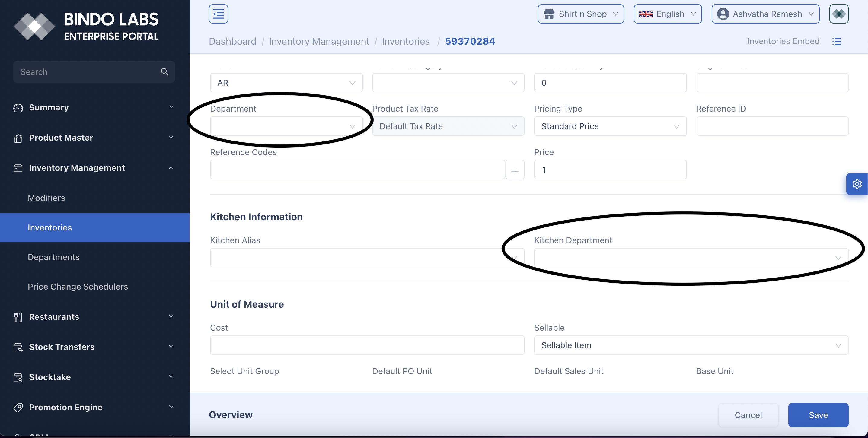
Task: Open the Department dropdown
Action: coord(286,126)
